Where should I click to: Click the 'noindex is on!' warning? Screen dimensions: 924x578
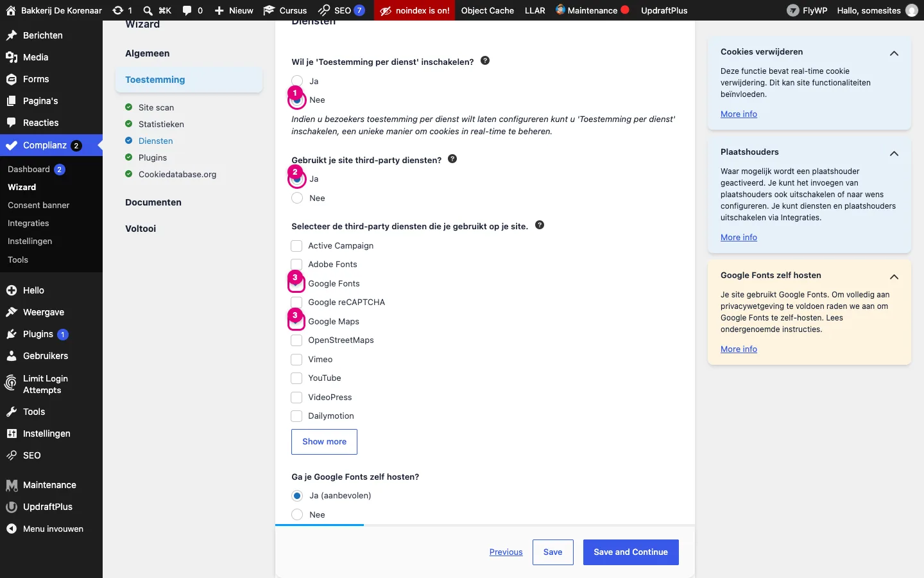(x=415, y=10)
